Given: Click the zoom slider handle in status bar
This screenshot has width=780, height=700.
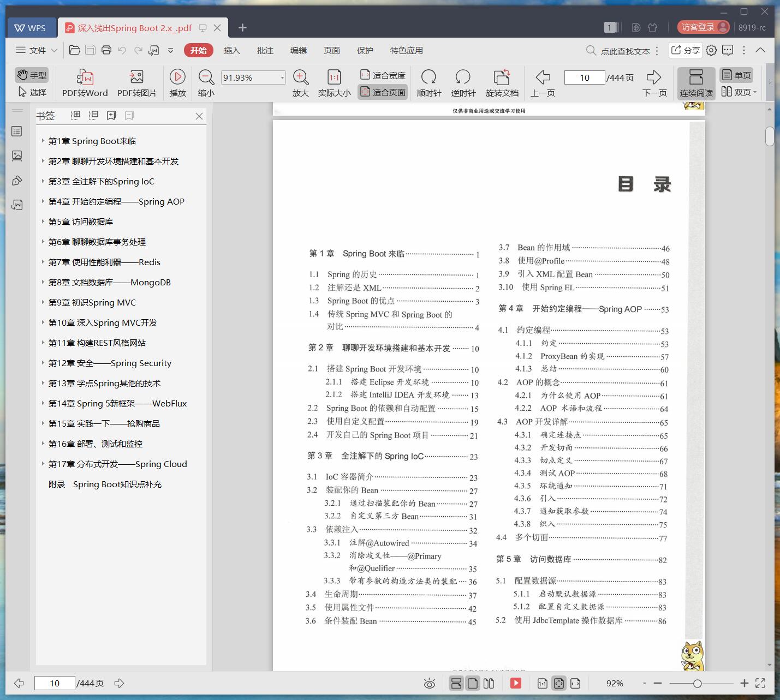Looking at the screenshot, I should [697, 683].
